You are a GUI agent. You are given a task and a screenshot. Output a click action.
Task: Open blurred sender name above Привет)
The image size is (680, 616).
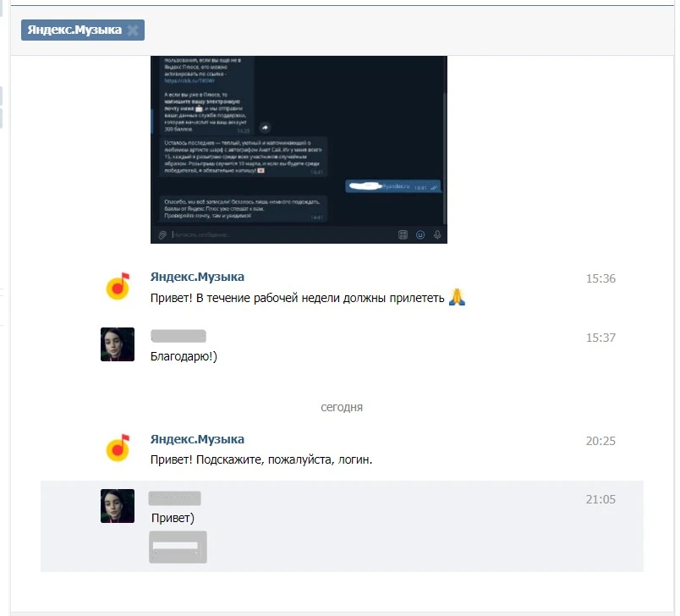coord(175,498)
